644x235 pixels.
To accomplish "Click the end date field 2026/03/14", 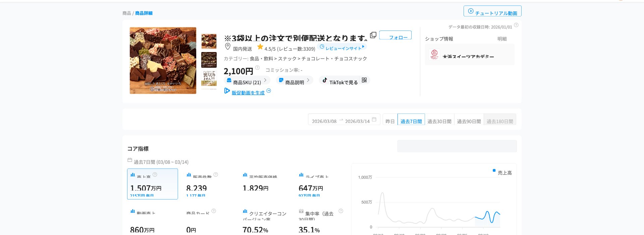I will 357,121.
